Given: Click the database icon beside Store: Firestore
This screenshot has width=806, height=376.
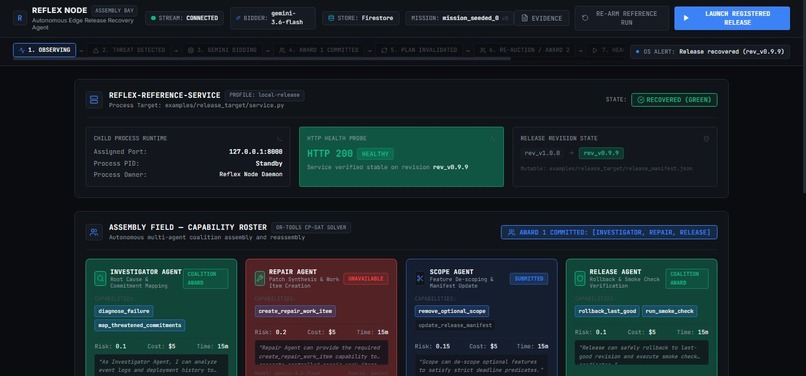Looking at the screenshot, I should click(331, 19).
